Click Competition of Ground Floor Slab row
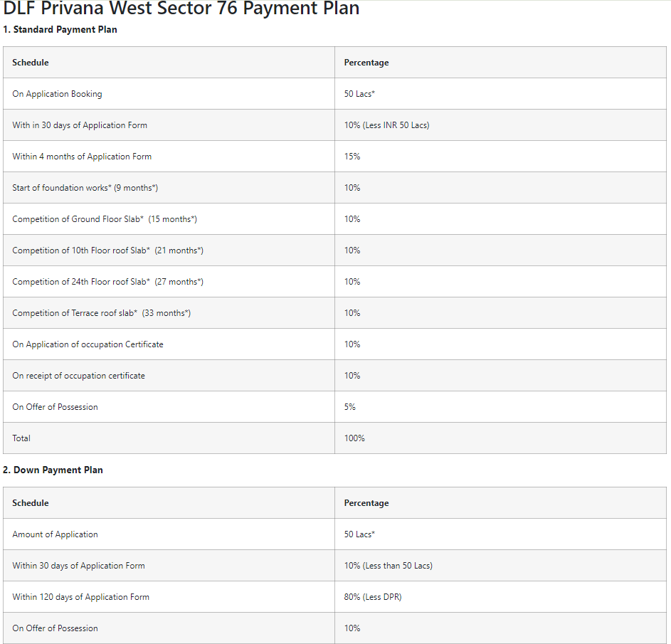The image size is (671, 644). [334, 218]
